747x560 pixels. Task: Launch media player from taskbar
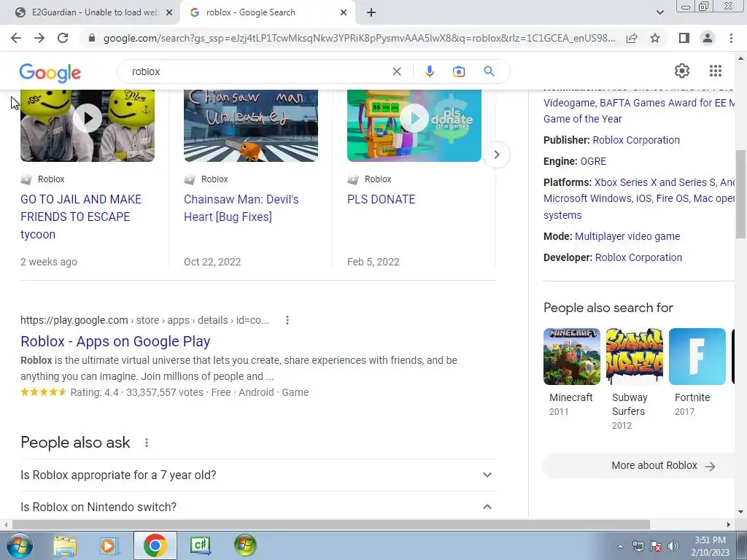click(x=109, y=545)
